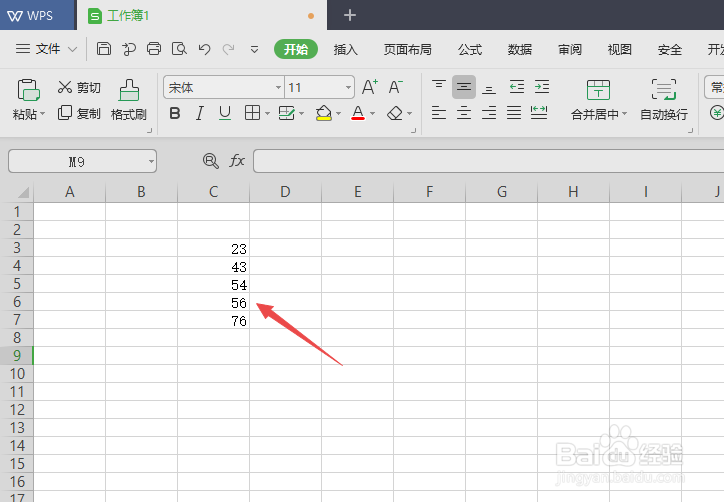The image size is (724, 502).
Task: Select cell containing 56
Action: click(x=213, y=302)
